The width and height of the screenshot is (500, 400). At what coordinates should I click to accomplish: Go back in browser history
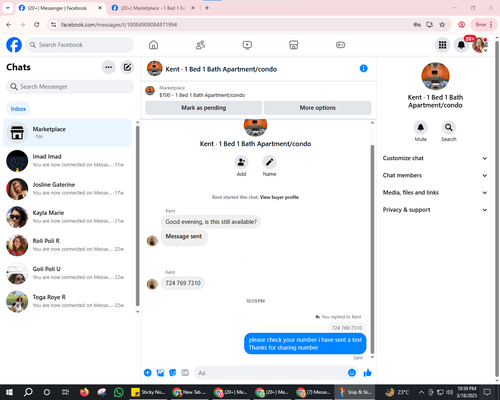pyautogui.click(x=9, y=24)
